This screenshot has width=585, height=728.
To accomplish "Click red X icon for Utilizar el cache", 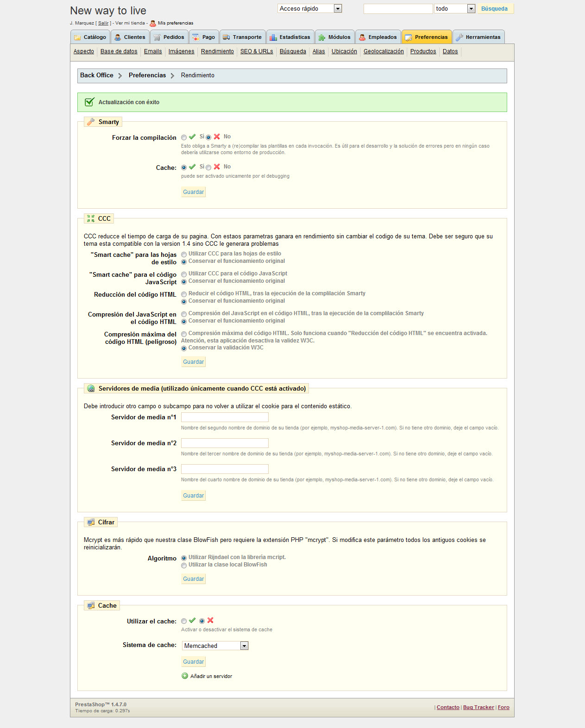I will (x=210, y=620).
